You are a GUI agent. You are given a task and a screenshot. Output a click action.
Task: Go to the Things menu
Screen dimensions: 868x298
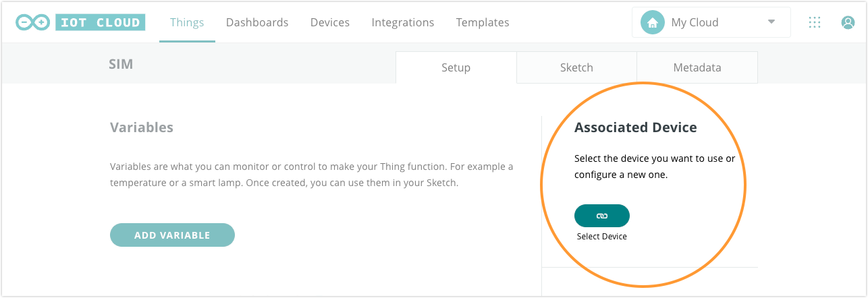coord(187,22)
